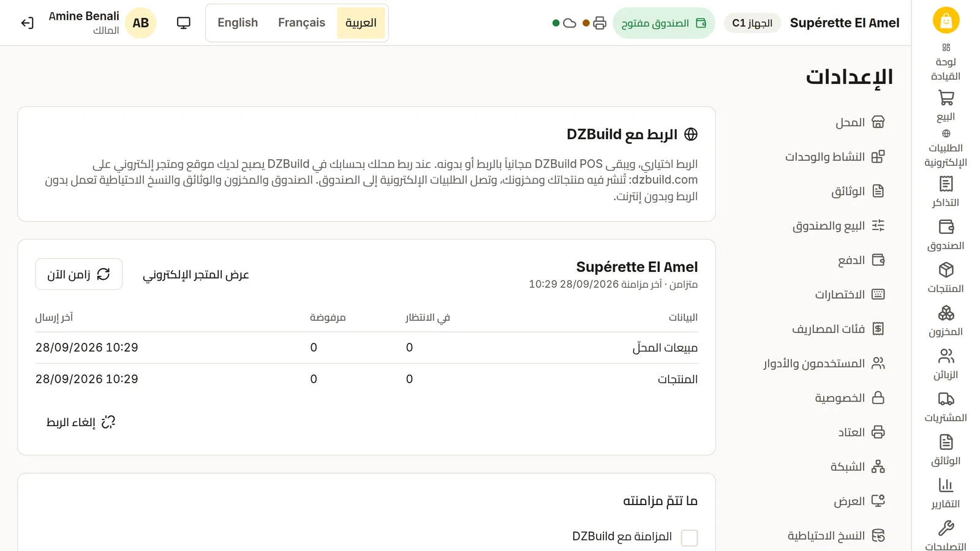Click the printer status icon in header
Screen dimensions: 980x551
pyautogui.click(x=600, y=23)
